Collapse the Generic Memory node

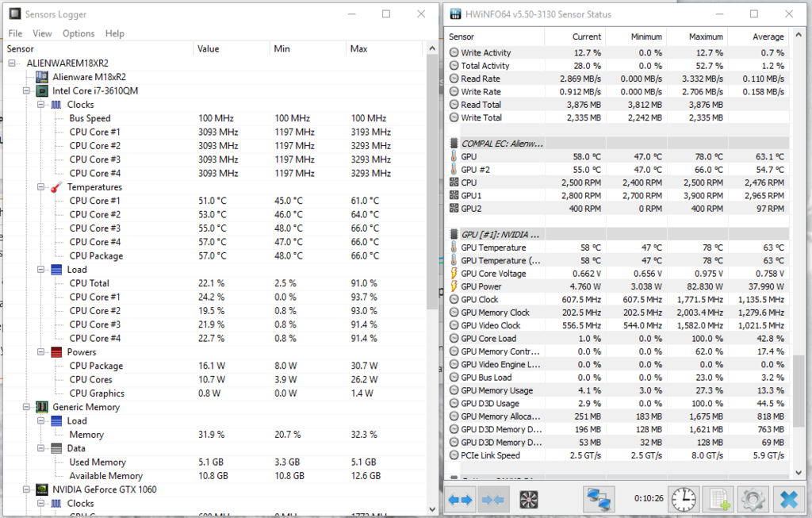point(26,407)
